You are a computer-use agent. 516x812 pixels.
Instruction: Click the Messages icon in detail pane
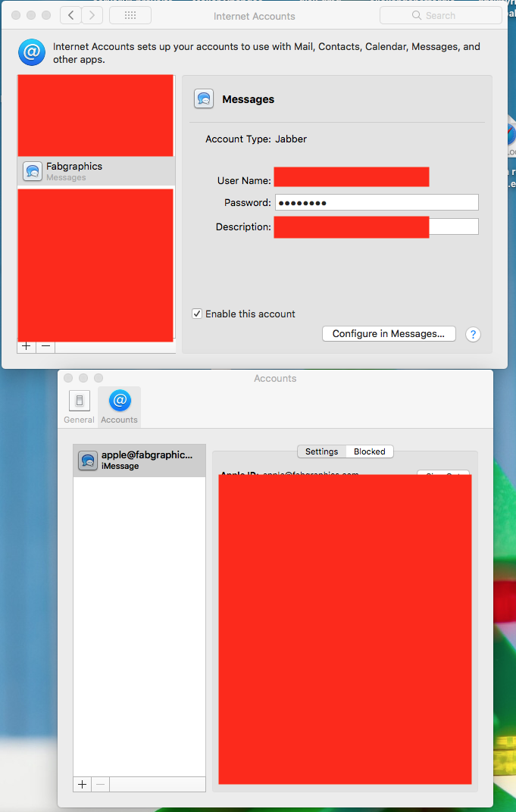[204, 98]
